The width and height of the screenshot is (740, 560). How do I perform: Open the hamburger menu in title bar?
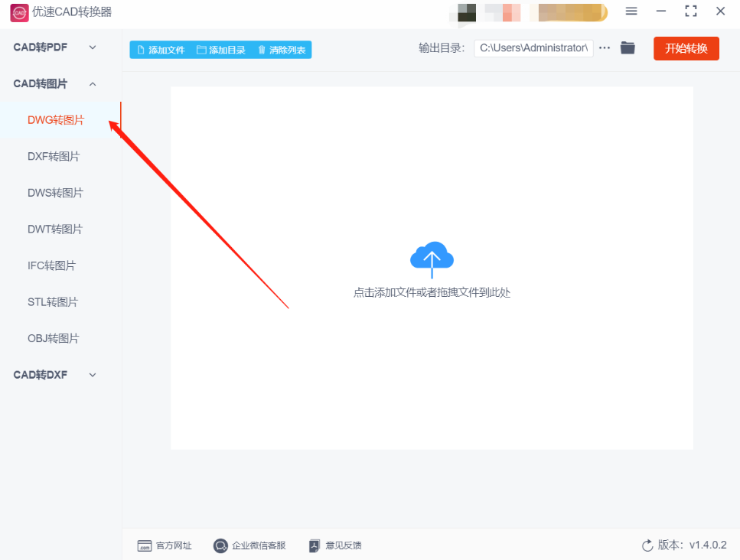point(631,11)
